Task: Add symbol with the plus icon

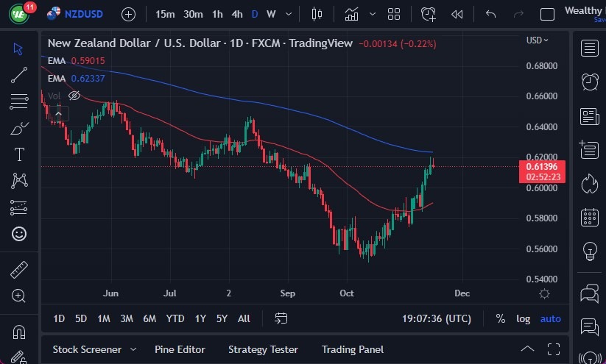Action: coord(128,14)
